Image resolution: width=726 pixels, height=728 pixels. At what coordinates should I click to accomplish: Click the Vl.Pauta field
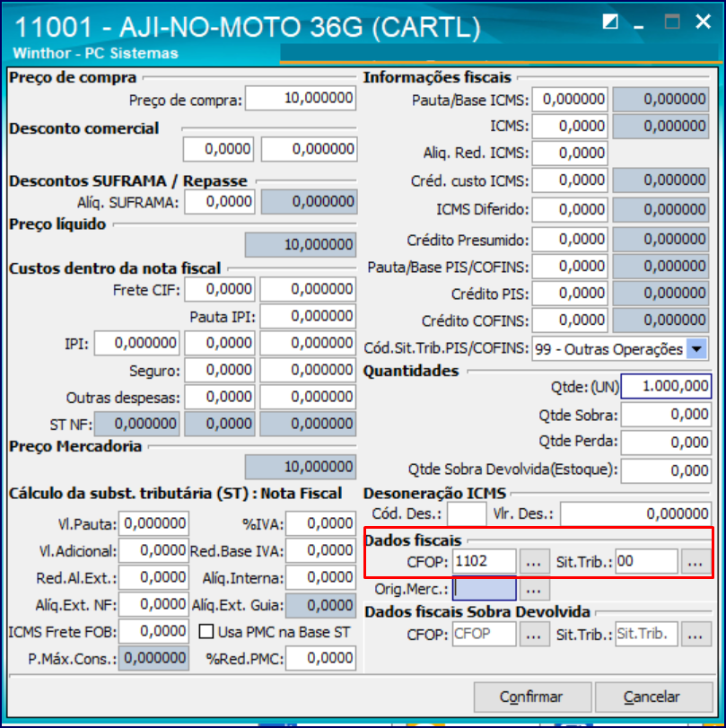pyautogui.click(x=153, y=523)
